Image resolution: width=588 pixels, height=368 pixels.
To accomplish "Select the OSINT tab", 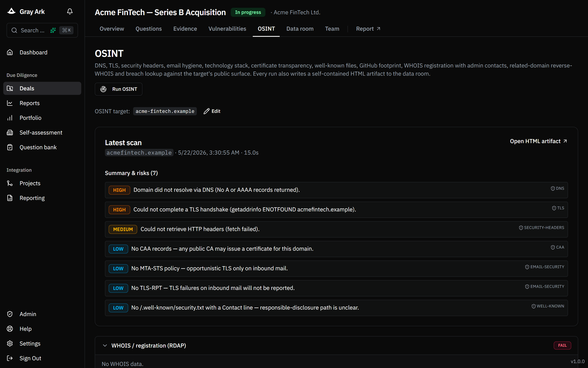I will point(266,29).
